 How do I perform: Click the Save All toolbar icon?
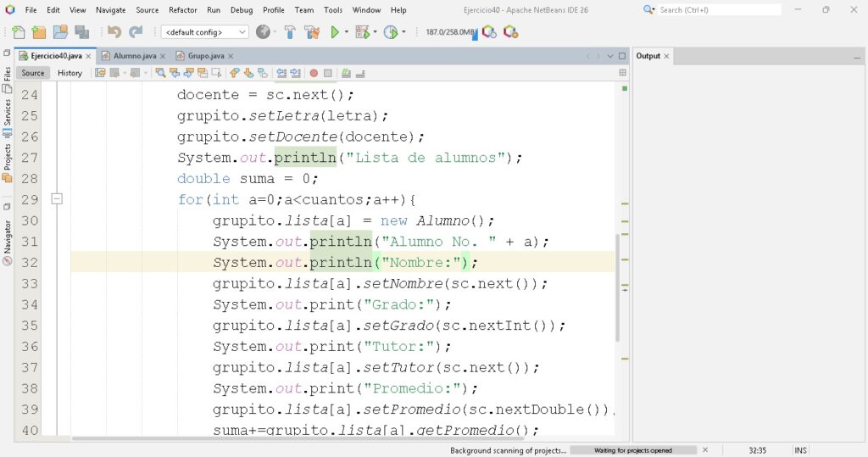82,32
